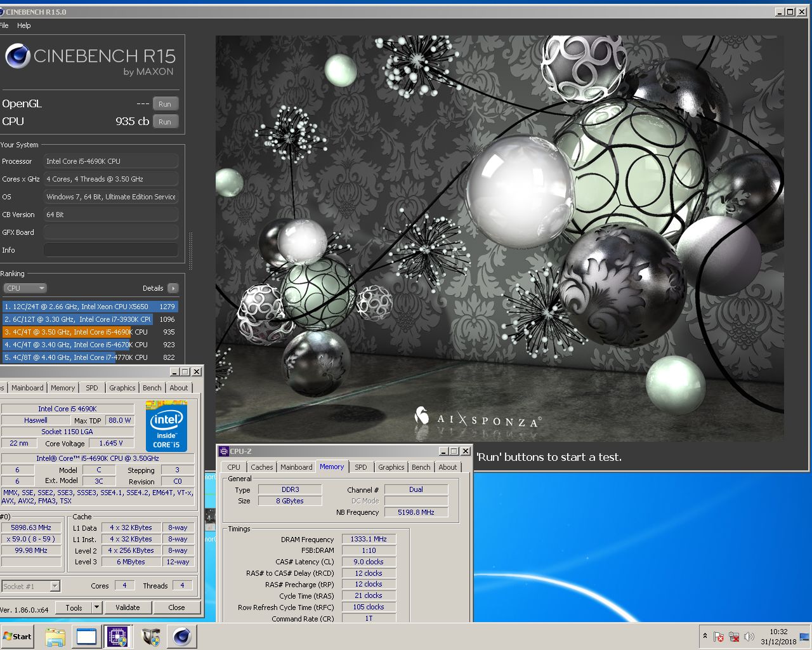Screen dimensions: 812x650
Task: Run the OpenGL benchmark test
Action: [165, 104]
